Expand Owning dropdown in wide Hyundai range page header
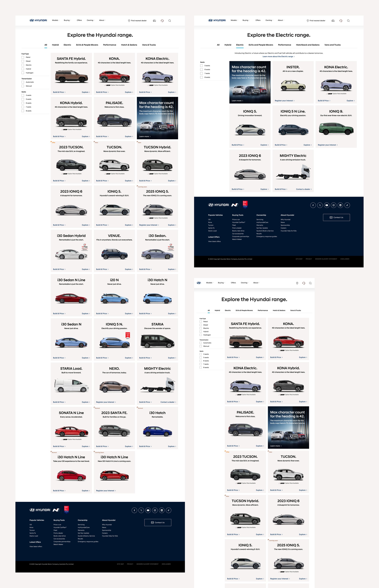 (91, 20)
